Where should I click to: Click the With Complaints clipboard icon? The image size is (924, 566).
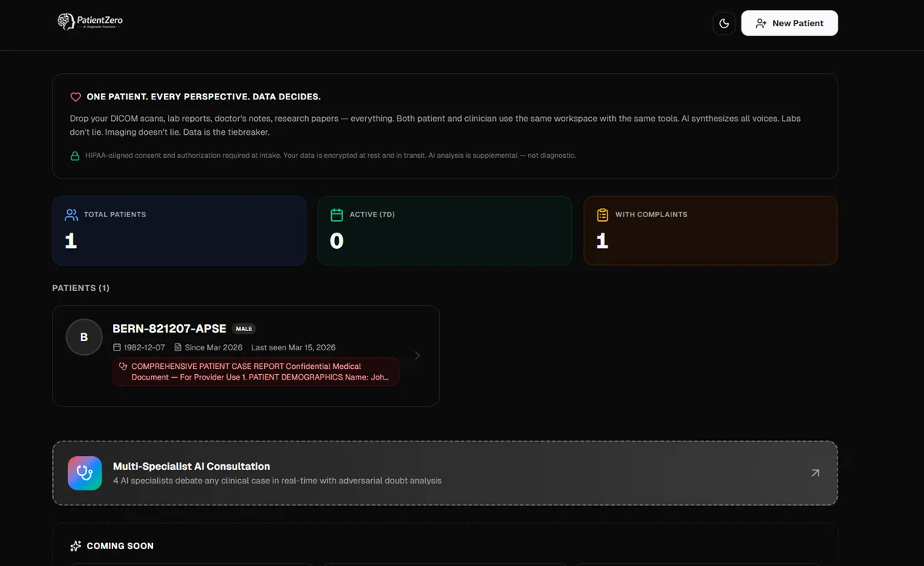[602, 215]
